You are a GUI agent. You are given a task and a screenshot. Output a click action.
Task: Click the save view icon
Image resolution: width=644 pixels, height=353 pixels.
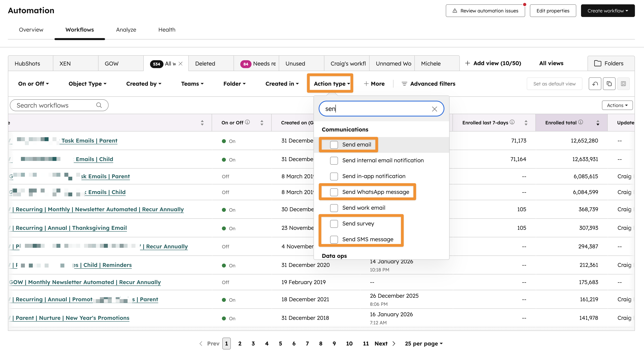(x=623, y=84)
